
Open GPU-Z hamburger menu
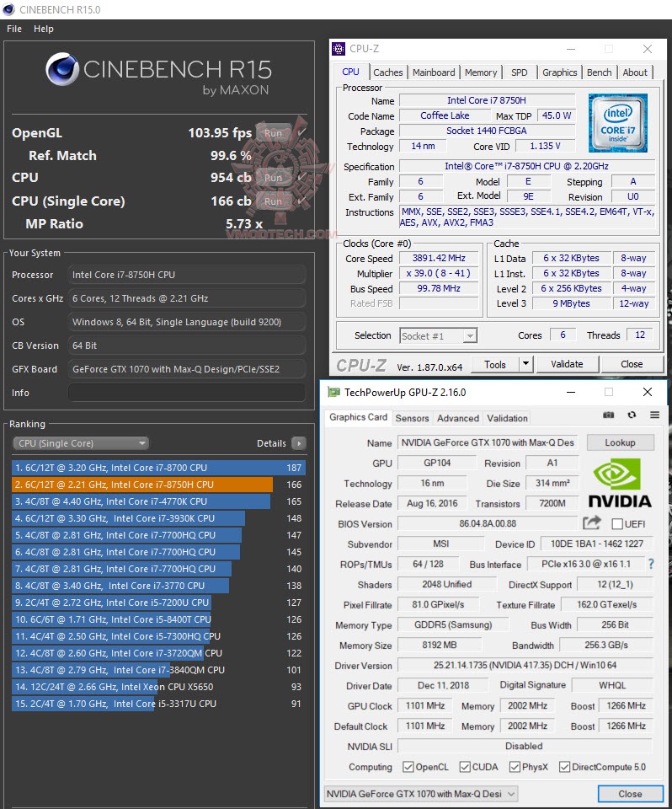[654, 415]
